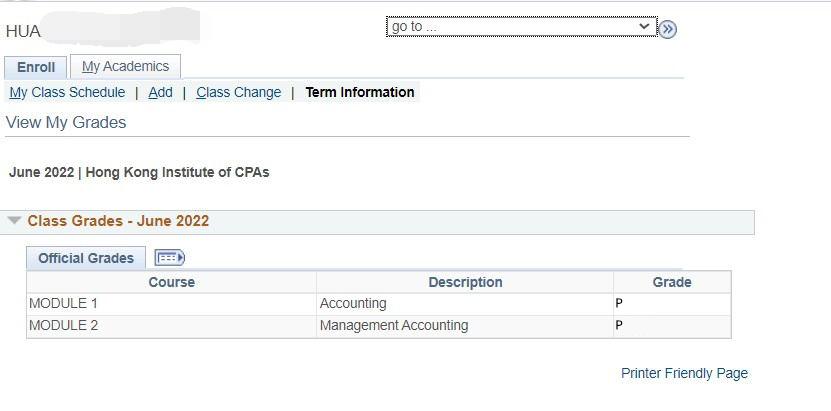Image resolution: width=831 pixels, height=411 pixels.
Task: Click the Description column header
Action: pos(465,282)
